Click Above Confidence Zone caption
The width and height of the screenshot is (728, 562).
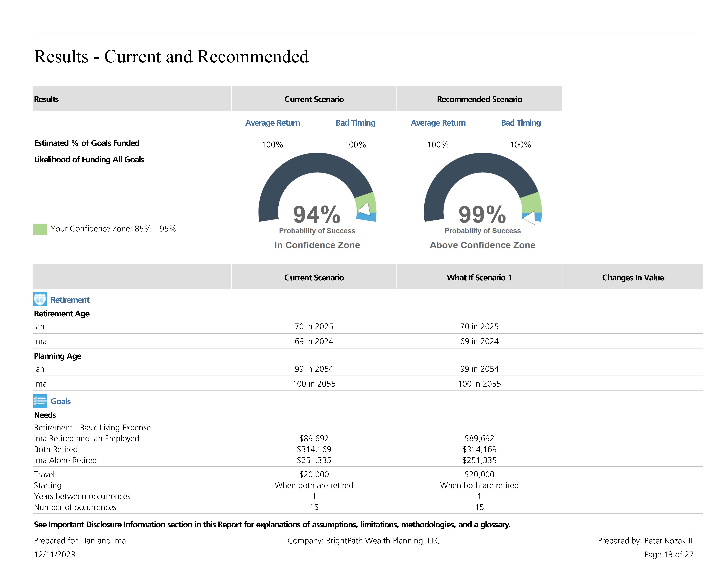coord(482,245)
